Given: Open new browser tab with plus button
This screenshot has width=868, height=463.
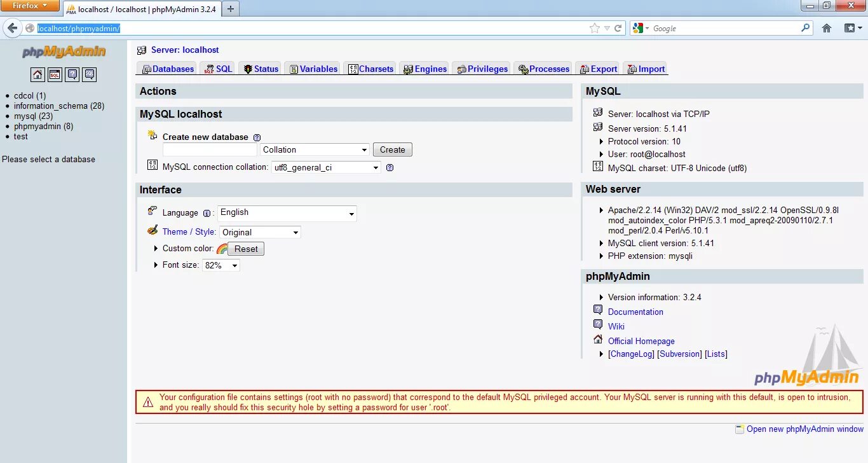Looking at the screenshot, I should click(x=230, y=9).
